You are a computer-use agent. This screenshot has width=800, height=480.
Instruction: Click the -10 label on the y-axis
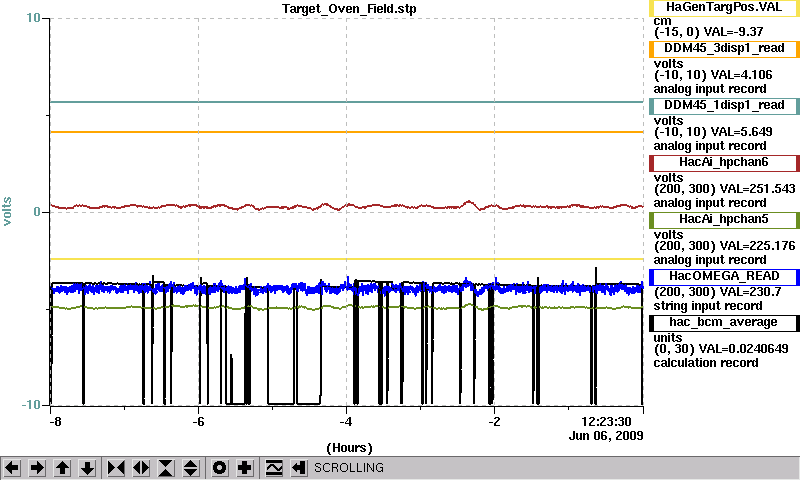(x=31, y=405)
